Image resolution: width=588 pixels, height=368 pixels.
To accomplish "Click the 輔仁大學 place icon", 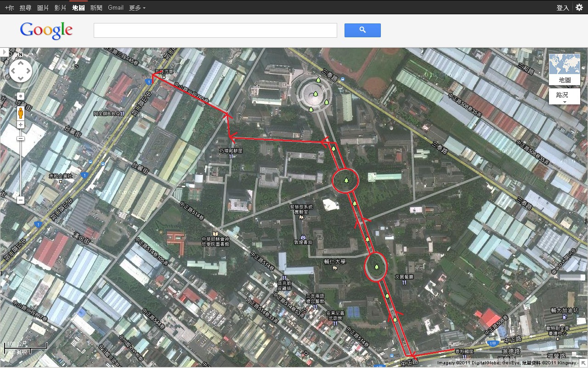I will click(x=334, y=267).
